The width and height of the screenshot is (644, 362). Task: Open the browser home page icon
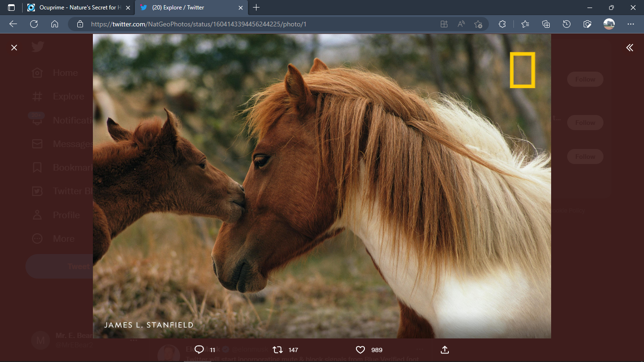click(x=55, y=24)
